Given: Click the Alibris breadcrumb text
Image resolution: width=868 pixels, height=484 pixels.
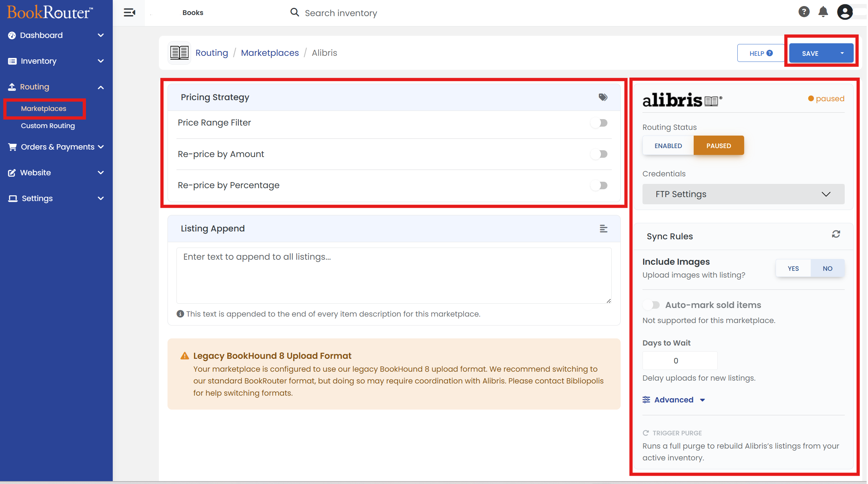Looking at the screenshot, I should (x=324, y=53).
